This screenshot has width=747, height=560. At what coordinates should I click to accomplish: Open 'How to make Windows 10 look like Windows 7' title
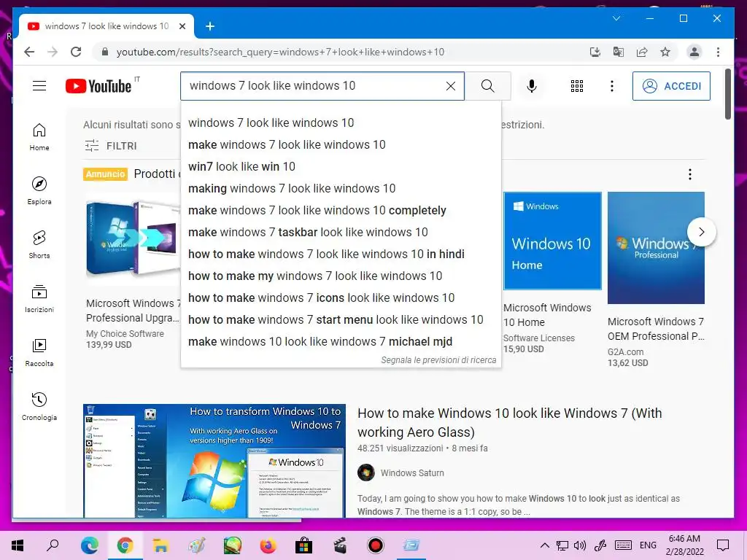tap(509, 422)
